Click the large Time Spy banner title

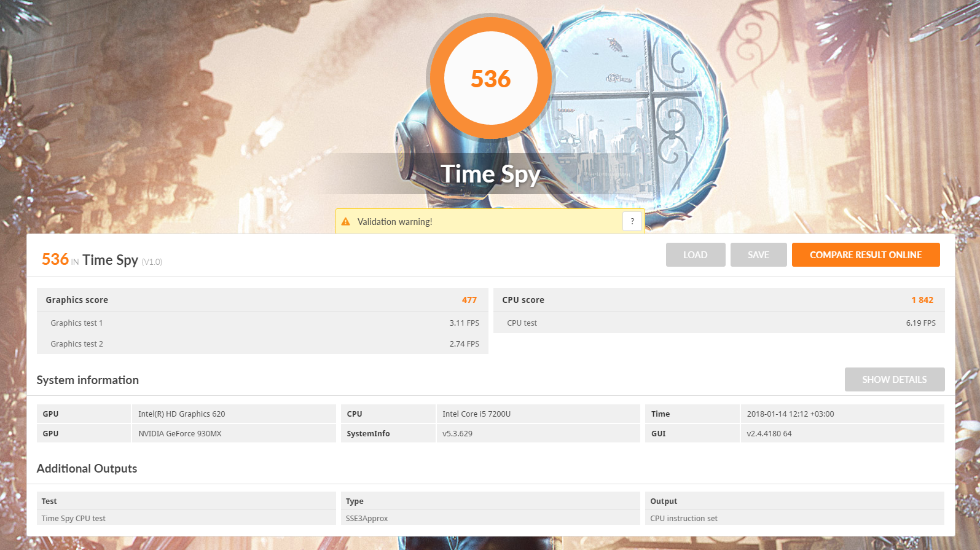[x=490, y=175]
